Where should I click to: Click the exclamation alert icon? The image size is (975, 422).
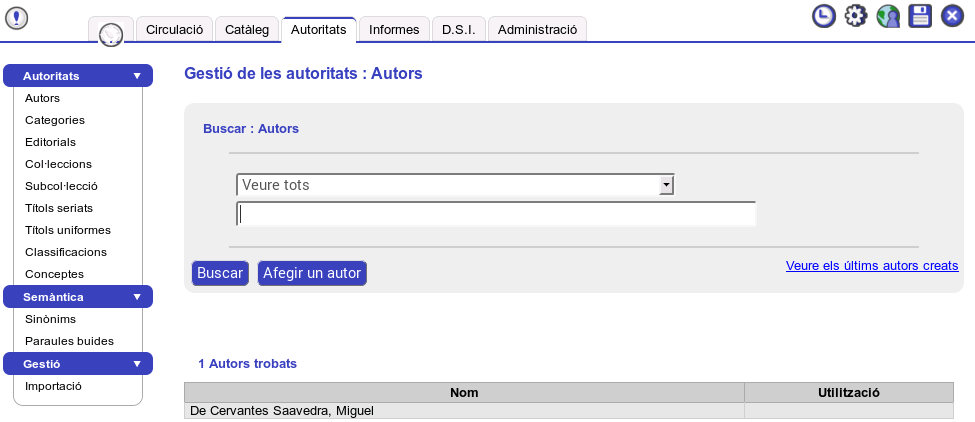17,17
